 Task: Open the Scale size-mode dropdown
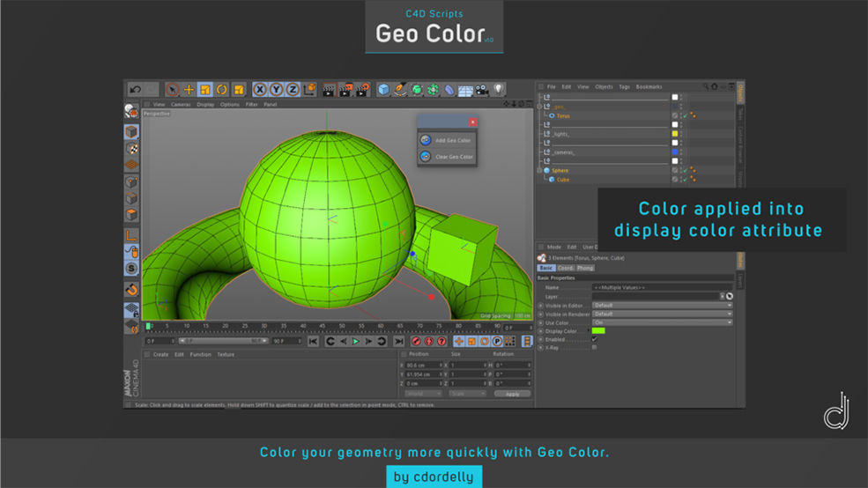[467, 394]
